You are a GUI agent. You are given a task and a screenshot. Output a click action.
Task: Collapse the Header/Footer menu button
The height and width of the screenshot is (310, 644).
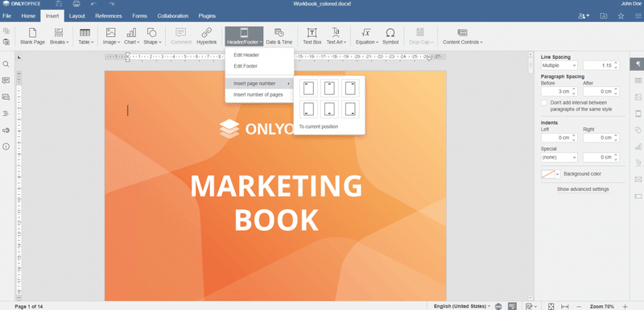(244, 36)
